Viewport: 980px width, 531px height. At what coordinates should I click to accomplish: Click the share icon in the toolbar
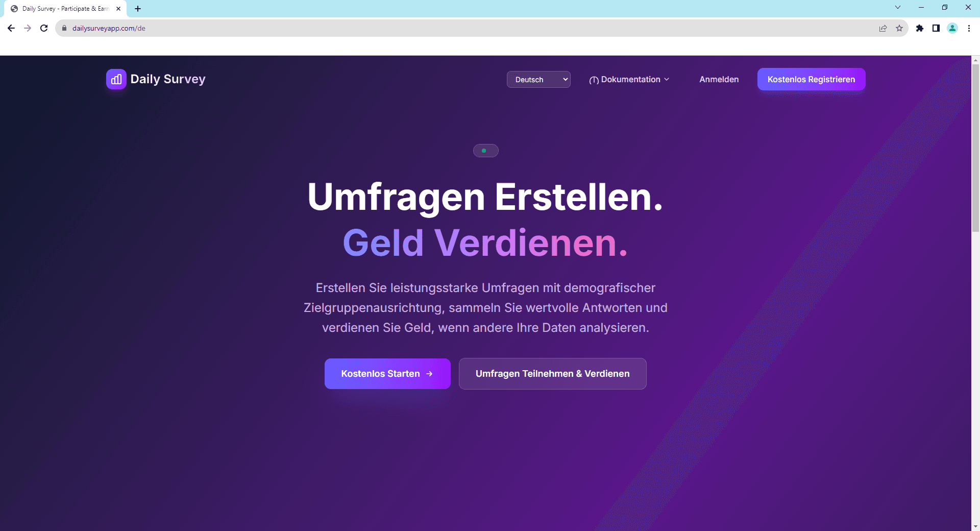(883, 29)
